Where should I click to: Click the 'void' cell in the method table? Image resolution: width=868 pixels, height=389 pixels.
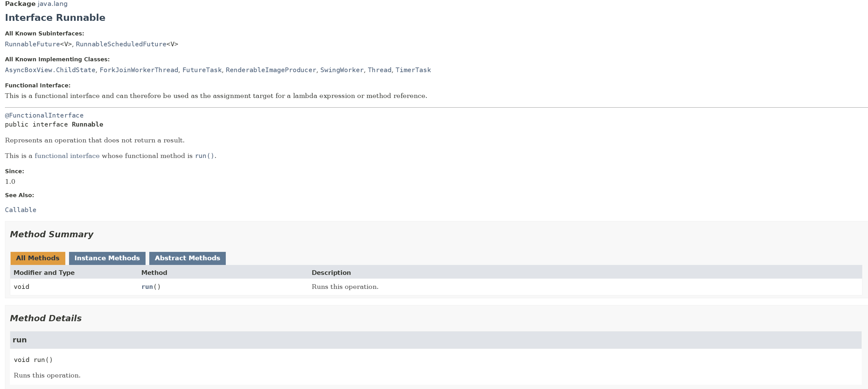(x=21, y=287)
